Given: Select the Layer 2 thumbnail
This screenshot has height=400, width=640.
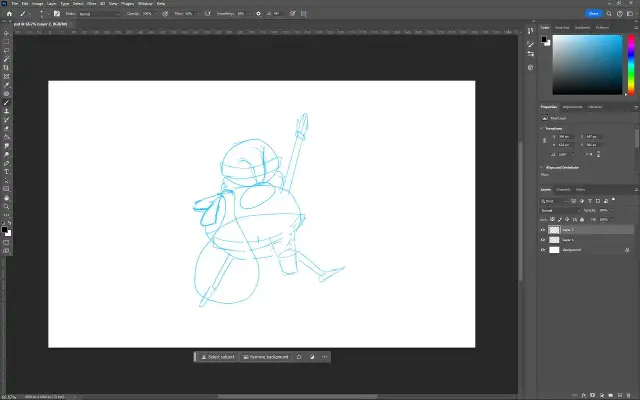Looking at the screenshot, I should coord(556,229).
